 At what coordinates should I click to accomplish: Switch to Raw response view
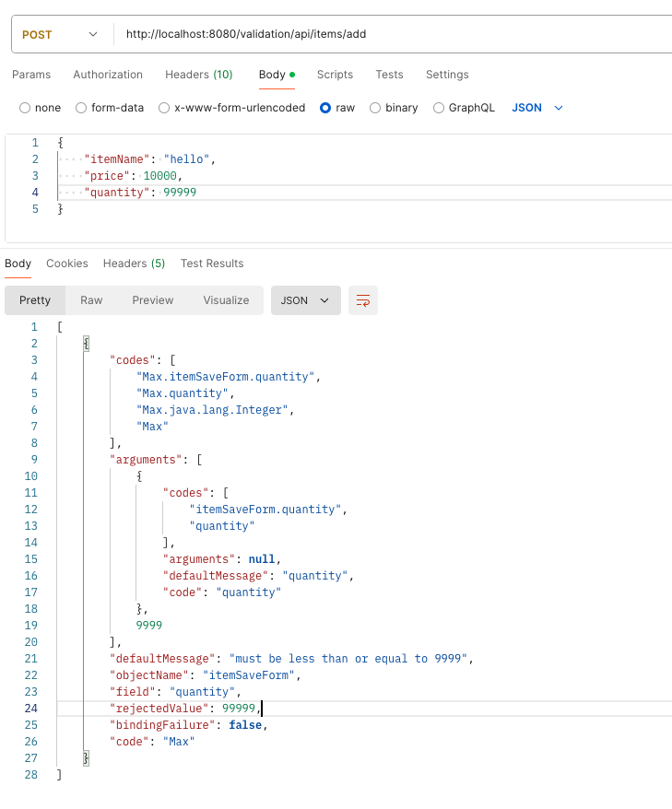91,300
